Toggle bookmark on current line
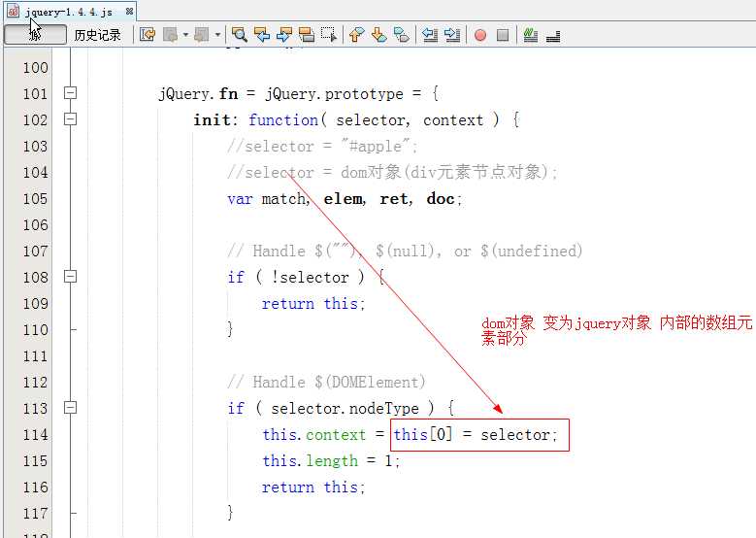 (401, 35)
